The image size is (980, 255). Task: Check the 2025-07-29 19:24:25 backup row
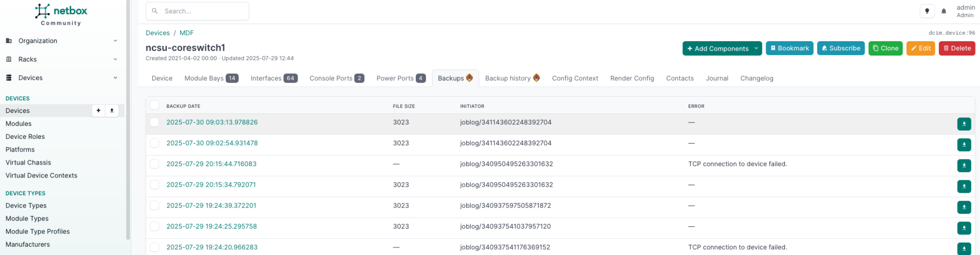pos(154,226)
